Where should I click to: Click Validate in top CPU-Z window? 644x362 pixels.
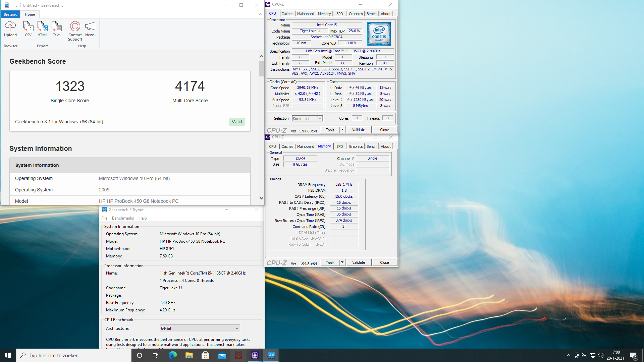tap(359, 130)
